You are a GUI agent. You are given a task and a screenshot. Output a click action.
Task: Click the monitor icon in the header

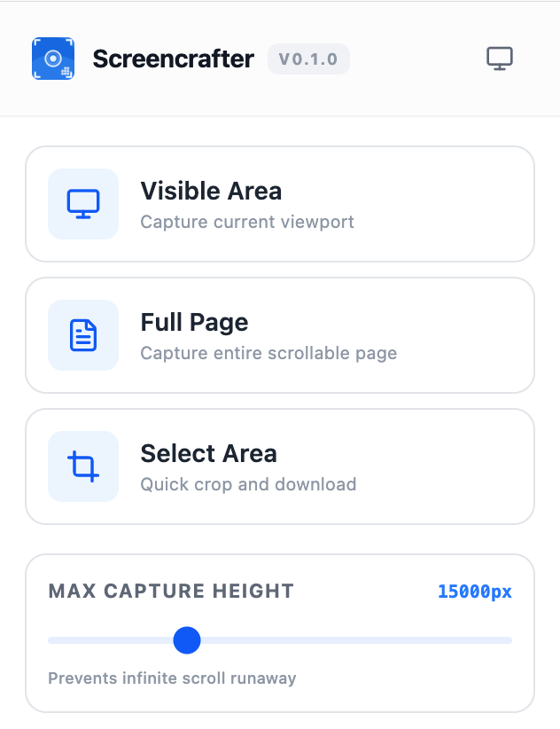[499, 58]
